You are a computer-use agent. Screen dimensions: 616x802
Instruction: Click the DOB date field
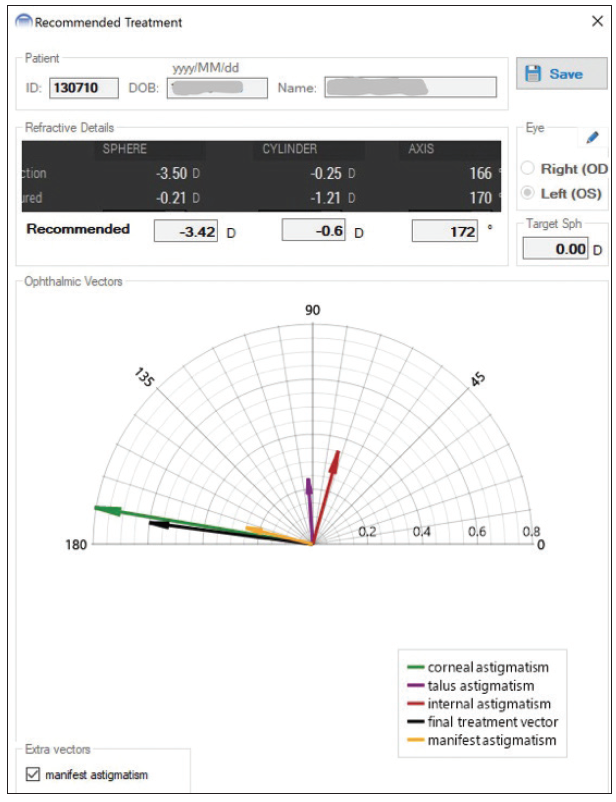217,88
